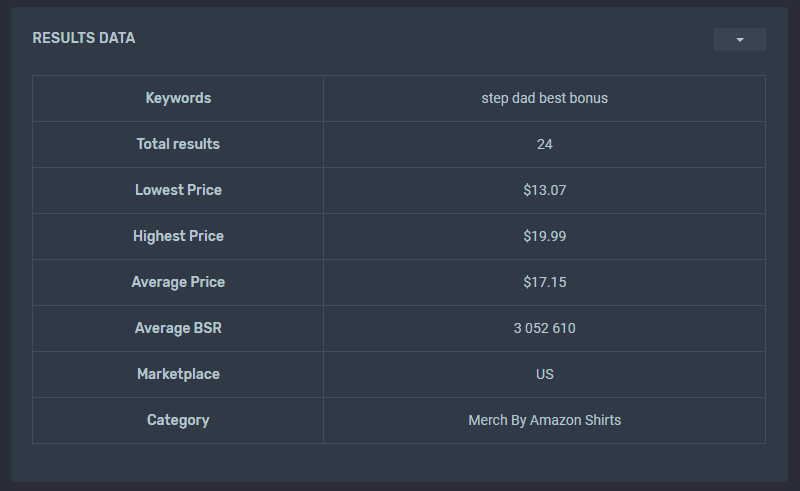
Task: Click the 'step dad best bonus' keyword value
Action: pos(544,98)
